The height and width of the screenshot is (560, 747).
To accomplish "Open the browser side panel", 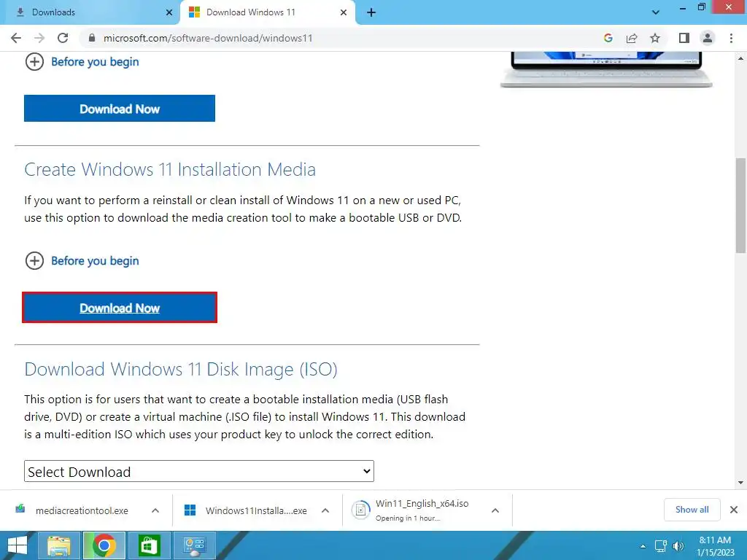I will tap(684, 38).
